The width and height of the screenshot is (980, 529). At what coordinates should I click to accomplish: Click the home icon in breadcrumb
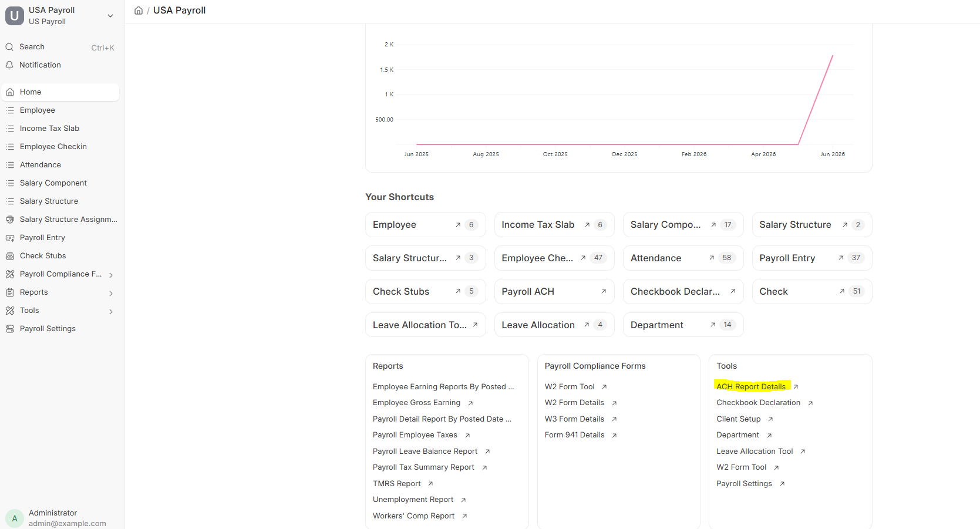coord(139,11)
